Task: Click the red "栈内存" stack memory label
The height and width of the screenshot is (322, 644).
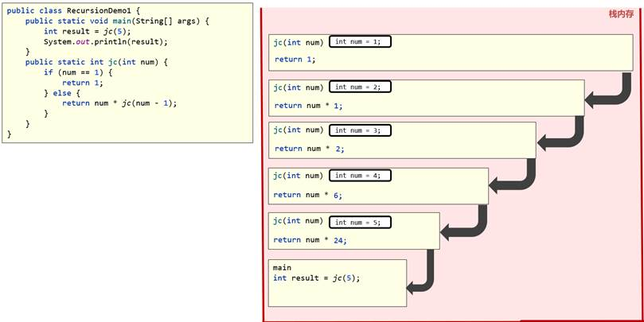Action: tap(621, 14)
